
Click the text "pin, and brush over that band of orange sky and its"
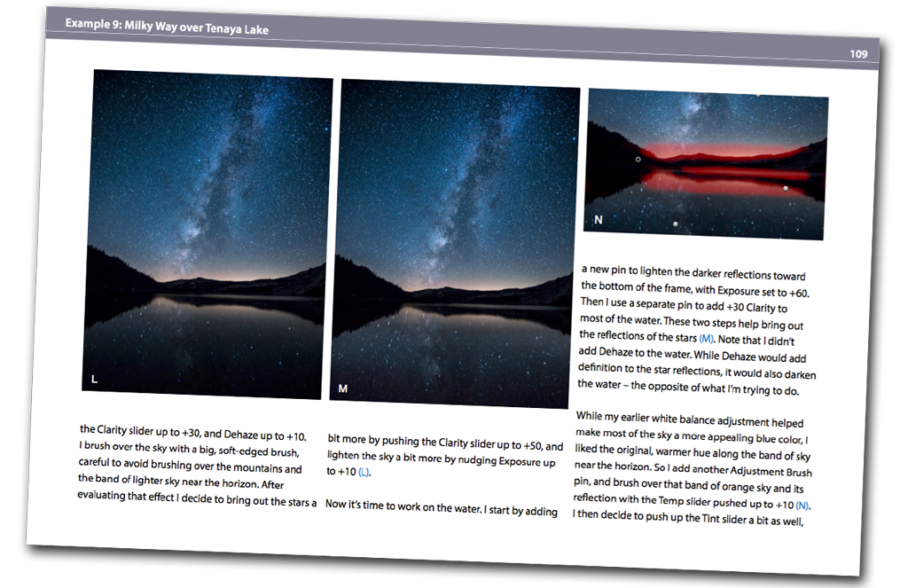coord(688,485)
